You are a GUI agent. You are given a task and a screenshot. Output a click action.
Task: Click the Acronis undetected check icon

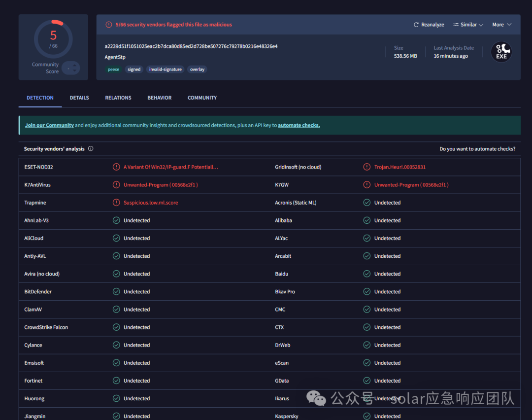(367, 203)
